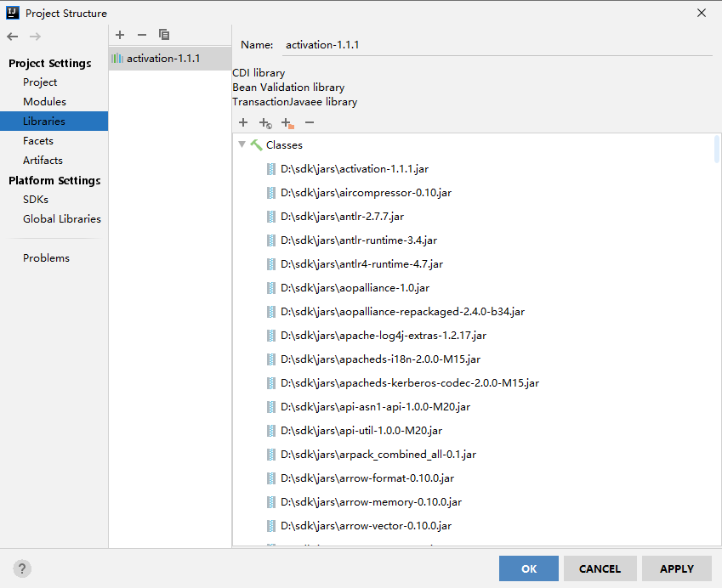The width and height of the screenshot is (722, 588).
Task: Specify documentation URL icon
Action: [265, 123]
